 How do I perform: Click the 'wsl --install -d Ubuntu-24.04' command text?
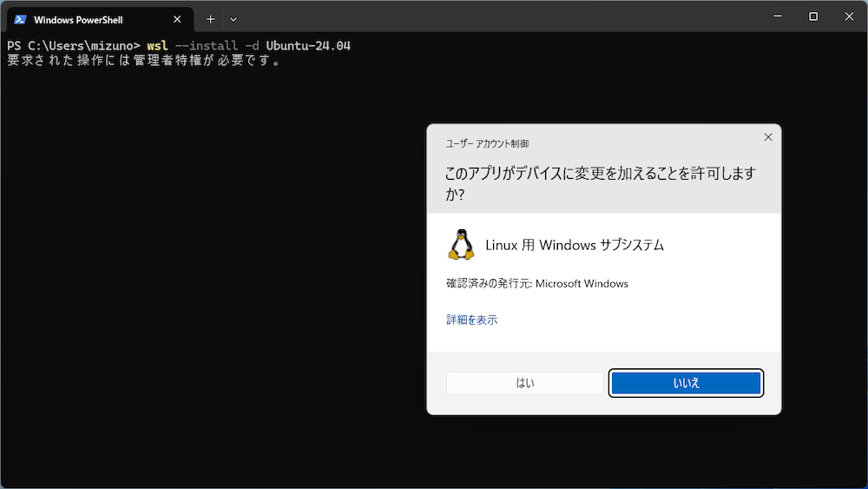coord(248,45)
